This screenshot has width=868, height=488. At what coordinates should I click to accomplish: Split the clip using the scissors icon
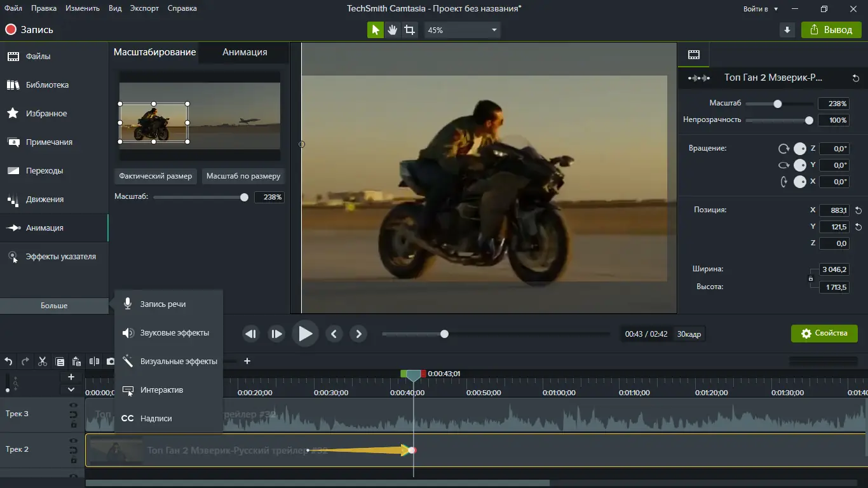[x=42, y=361]
